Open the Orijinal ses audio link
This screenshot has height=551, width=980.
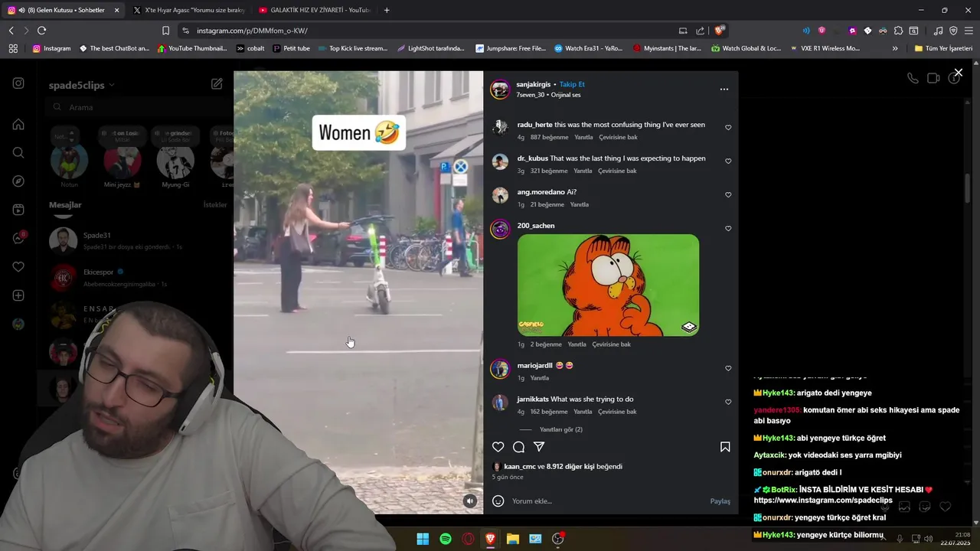(566, 95)
